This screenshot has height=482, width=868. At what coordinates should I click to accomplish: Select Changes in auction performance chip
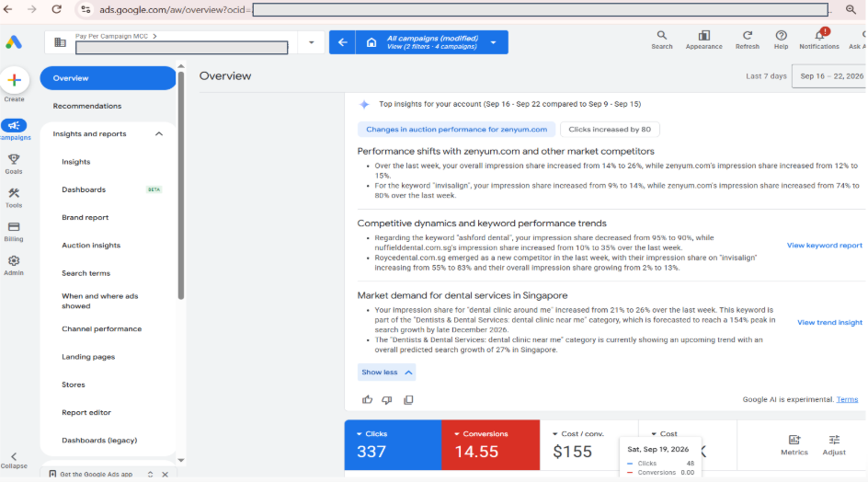pos(456,129)
